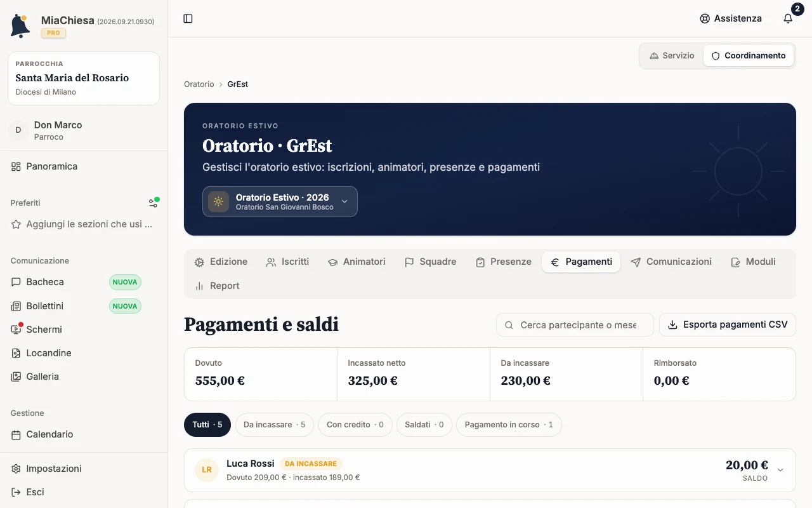Click the magnifier search icon
The height and width of the screenshot is (508, 812).
point(509,325)
